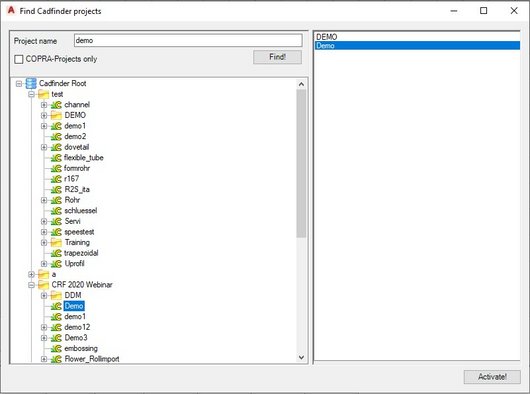
Task: Click the tree vertical scrollbar thumb
Action: (x=302, y=164)
